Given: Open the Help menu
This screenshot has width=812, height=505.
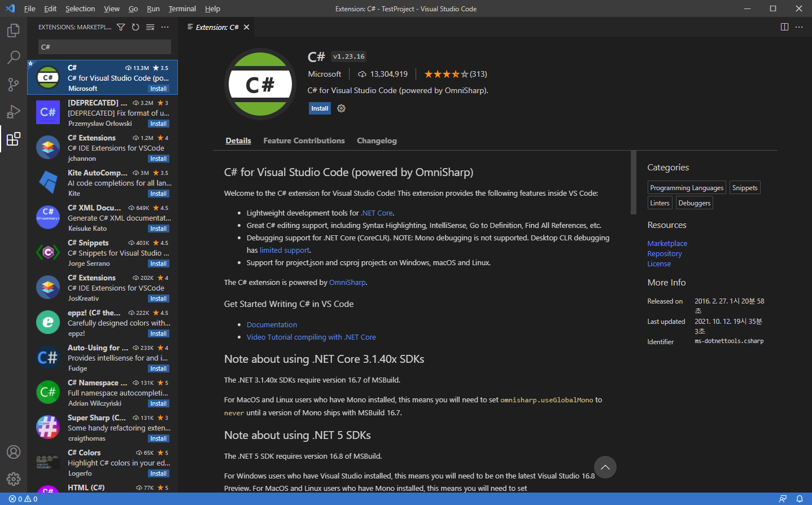Looking at the screenshot, I should pyautogui.click(x=212, y=8).
